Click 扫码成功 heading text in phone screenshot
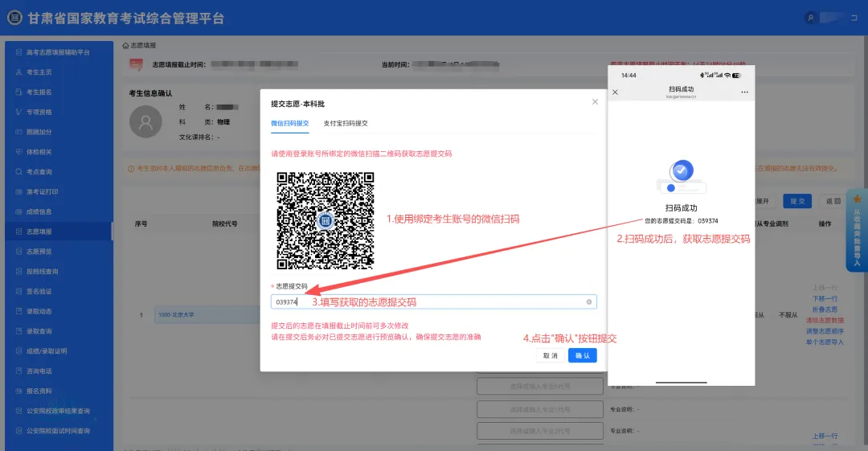This screenshot has height=451, width=868. [681, 208]
